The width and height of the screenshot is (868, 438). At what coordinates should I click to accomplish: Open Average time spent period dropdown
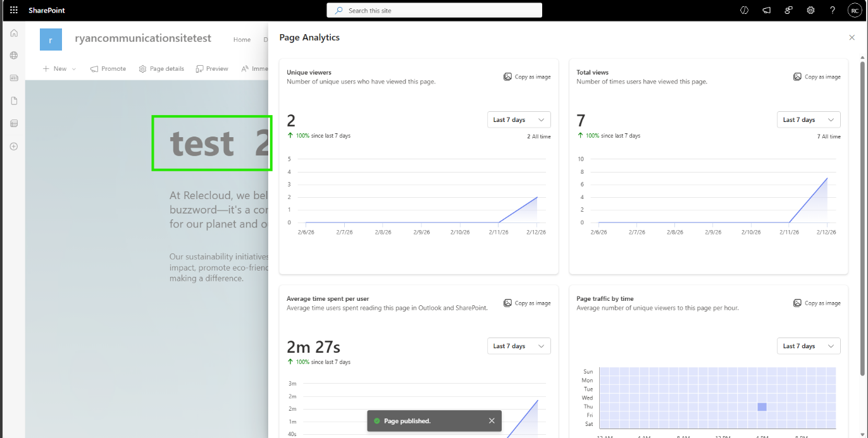pyautogui.click(x=519, y=346)
